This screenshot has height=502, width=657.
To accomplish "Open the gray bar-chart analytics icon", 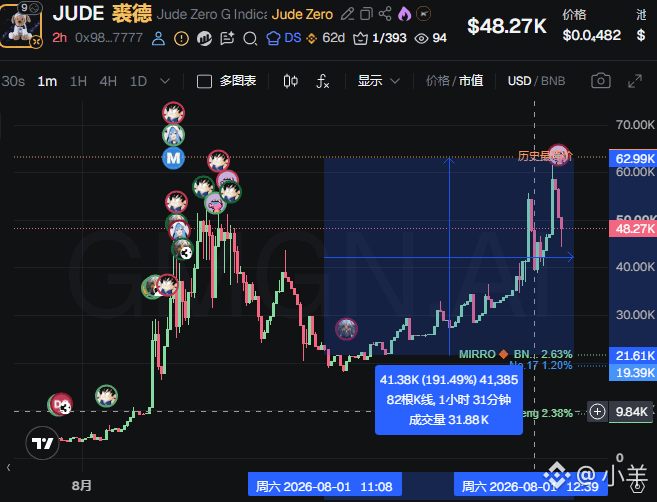I will [204, 39].
